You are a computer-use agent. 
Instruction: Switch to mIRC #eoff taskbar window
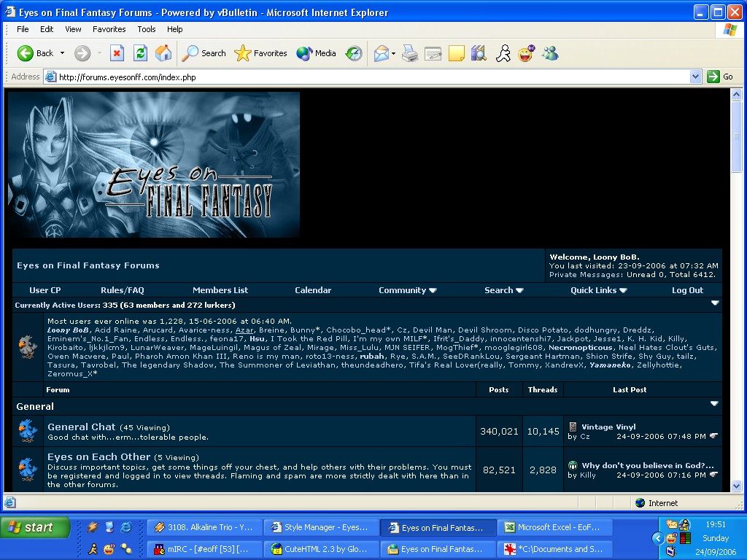pos(205,549)
